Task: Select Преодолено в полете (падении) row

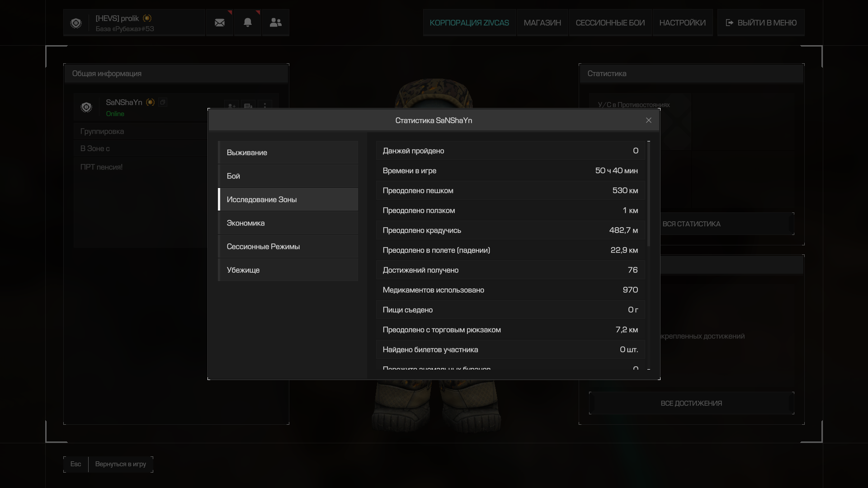Action: coord(510,250)
